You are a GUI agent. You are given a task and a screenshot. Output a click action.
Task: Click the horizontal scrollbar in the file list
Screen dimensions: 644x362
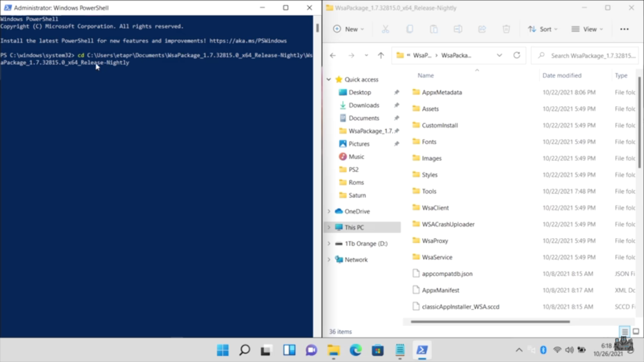(490, 322)
